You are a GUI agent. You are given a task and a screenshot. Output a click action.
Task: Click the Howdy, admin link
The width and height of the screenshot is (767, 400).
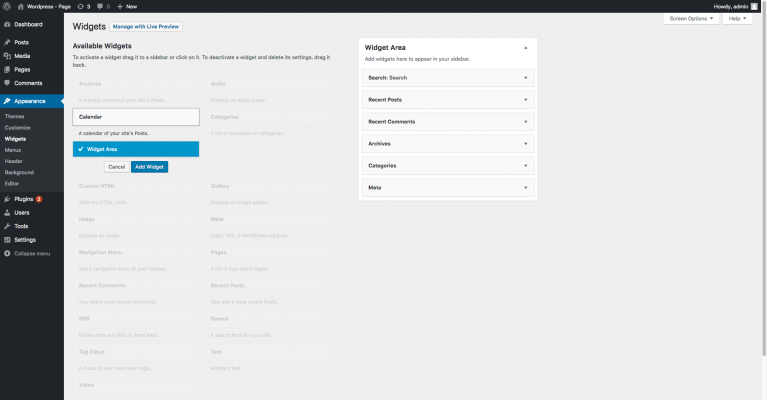(731, 6)
